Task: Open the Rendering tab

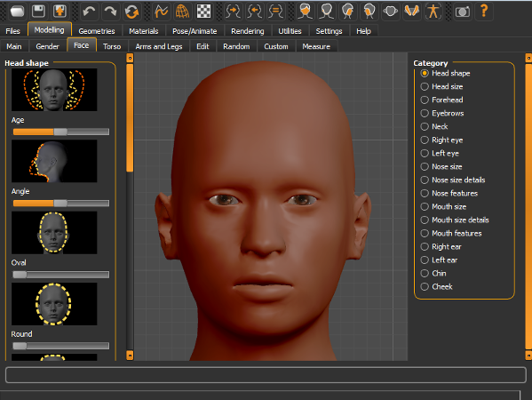Action: point(247,31)
